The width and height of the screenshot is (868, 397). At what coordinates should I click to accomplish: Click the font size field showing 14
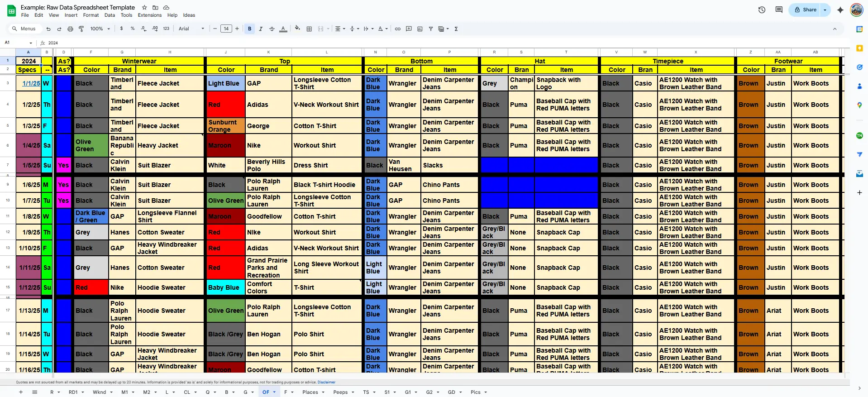pyautogui.click(x=226, y=29)
